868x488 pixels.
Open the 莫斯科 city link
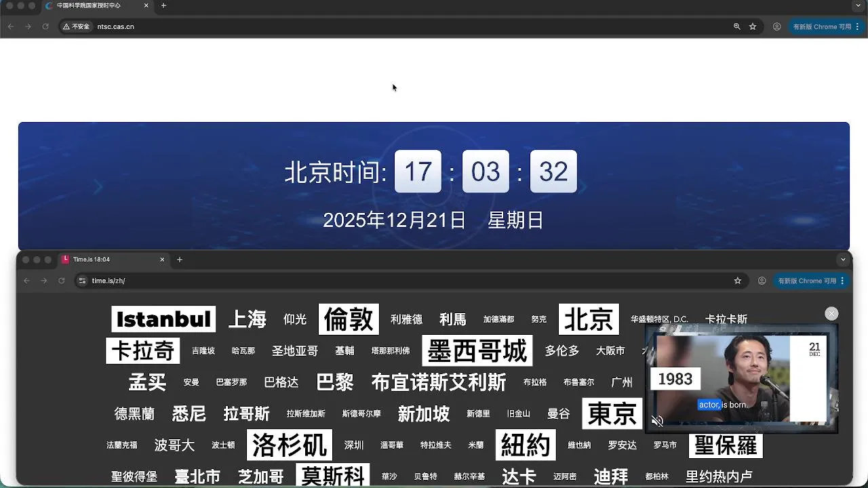pyautogui.click(x=333, y=476)
